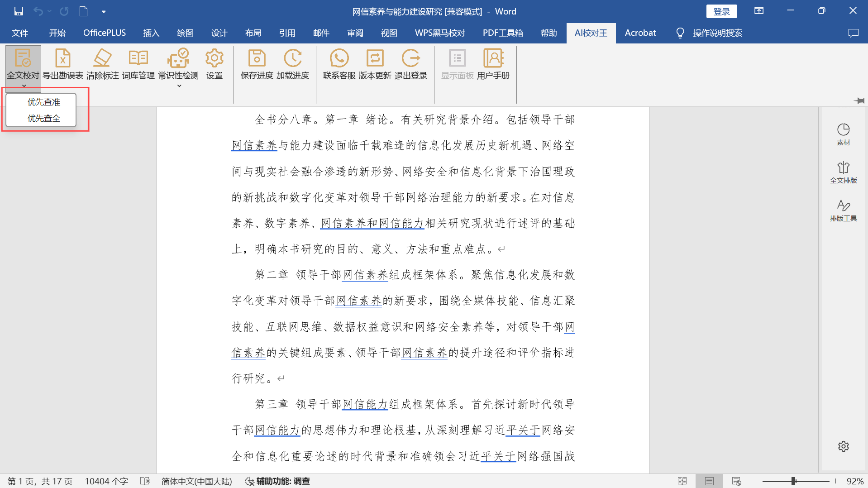Click the New document icon in quick access
This screenshot has width=868, height=488.
tap(83, 11)
